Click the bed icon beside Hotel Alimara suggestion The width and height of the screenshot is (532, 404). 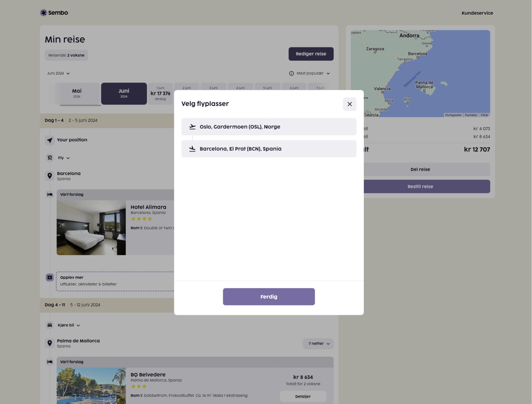click(50, 194)
